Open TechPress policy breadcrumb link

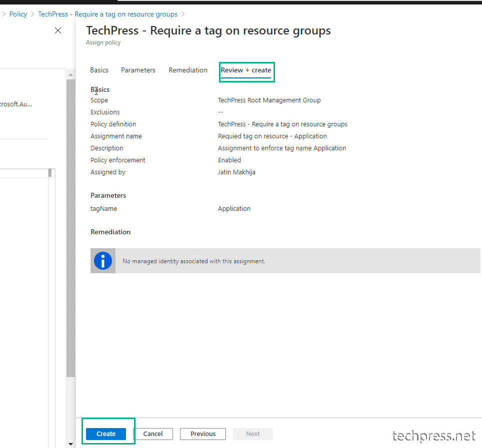point(107,14)
